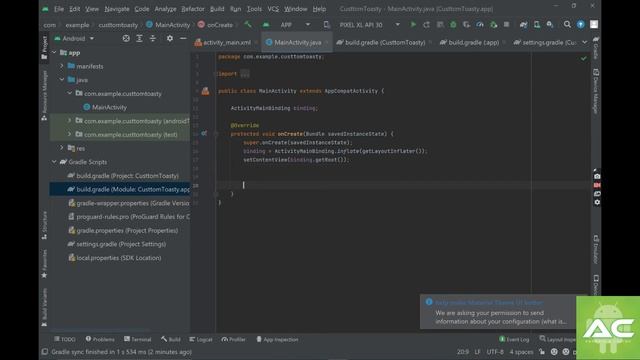Run the app with the green play icon

(413, 24)
